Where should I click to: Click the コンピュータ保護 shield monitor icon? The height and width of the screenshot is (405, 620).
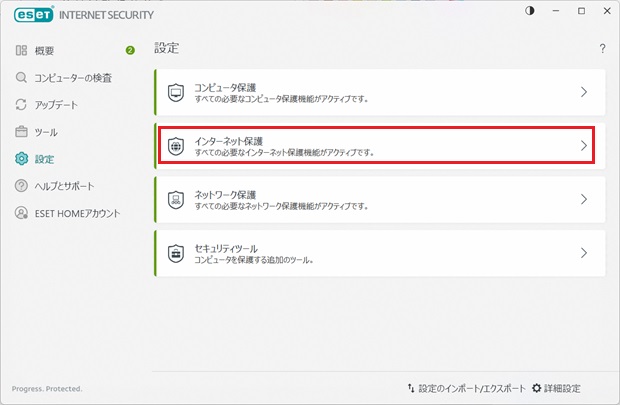[176, 93]
